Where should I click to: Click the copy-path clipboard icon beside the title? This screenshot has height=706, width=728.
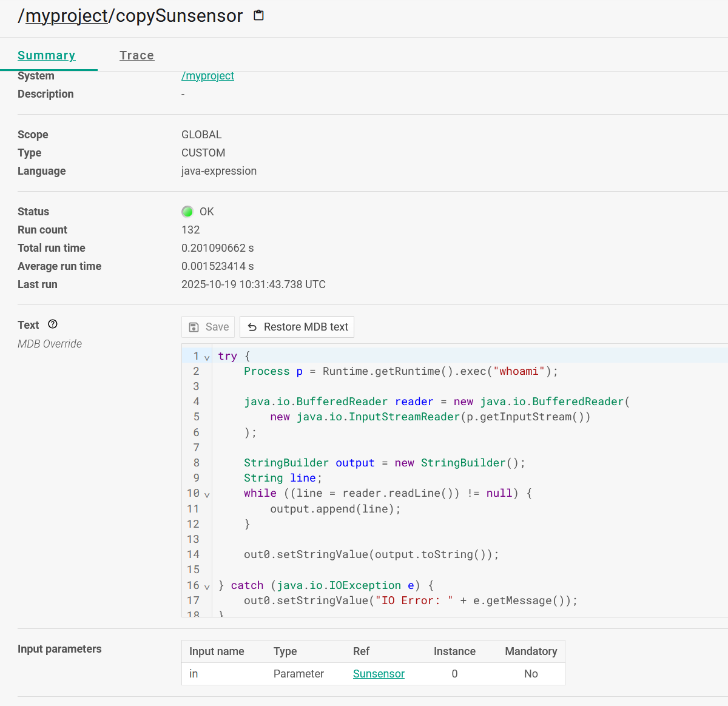[259, 16]
